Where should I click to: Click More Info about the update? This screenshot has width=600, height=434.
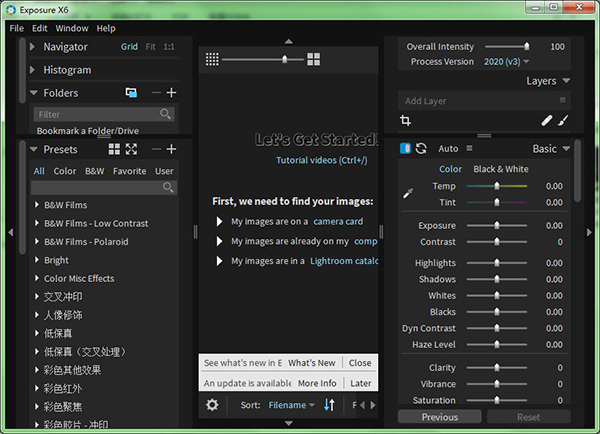[317, 383]
